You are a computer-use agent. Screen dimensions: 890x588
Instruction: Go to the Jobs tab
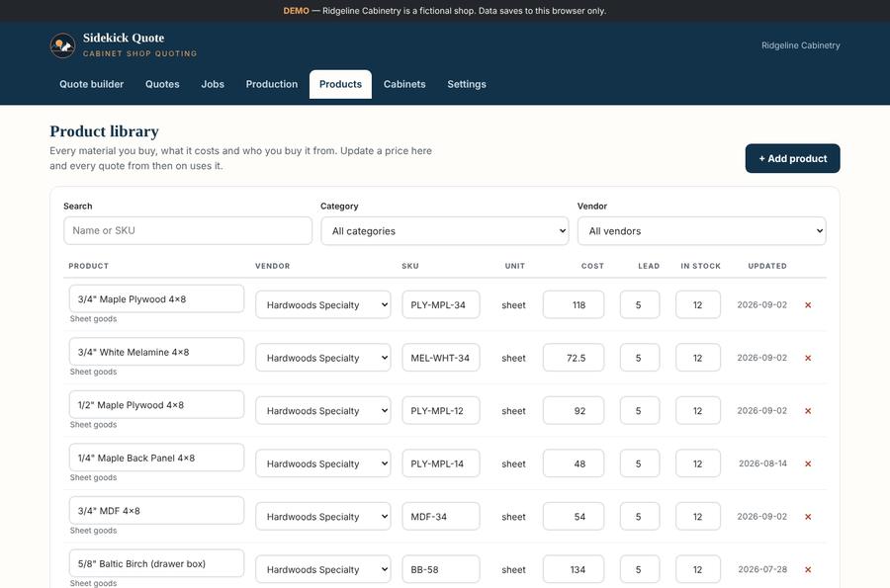[213, 84]
